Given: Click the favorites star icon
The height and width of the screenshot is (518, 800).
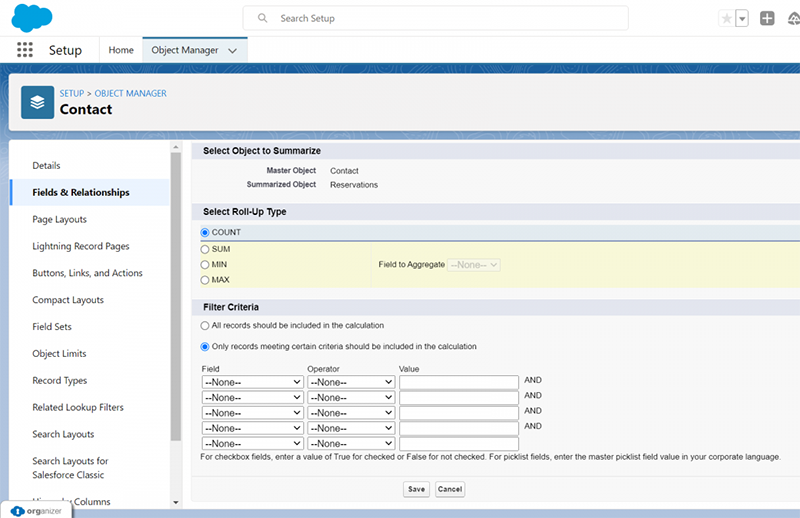Looking at the screenshot, I should (726, 19).
